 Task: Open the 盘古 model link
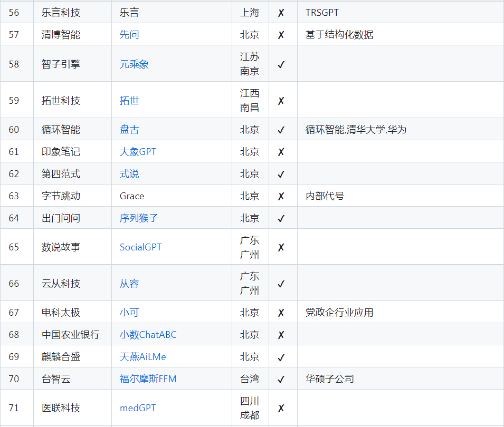(129, 129)
